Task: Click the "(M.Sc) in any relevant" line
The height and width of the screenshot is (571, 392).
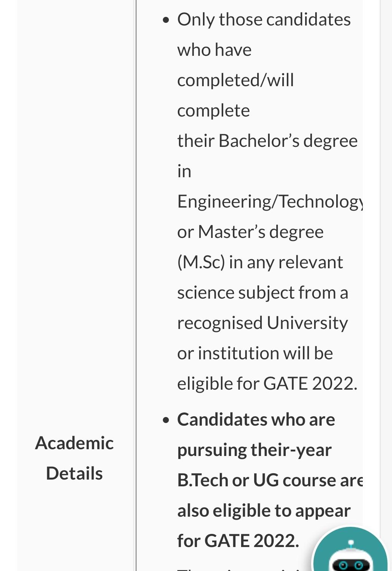Action: pyautogui.click(x=260, y=262)
